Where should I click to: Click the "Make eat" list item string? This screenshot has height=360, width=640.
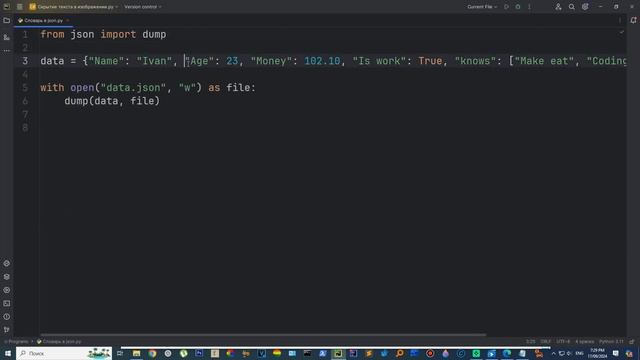coord(544,61)
